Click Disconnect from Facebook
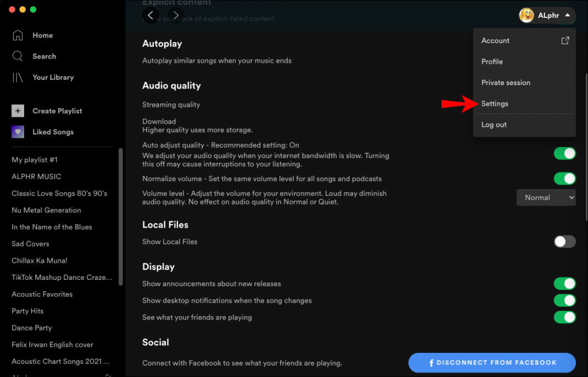Viewport: 588px width, 377px height. pyautogui.click(x=492, y=363)
